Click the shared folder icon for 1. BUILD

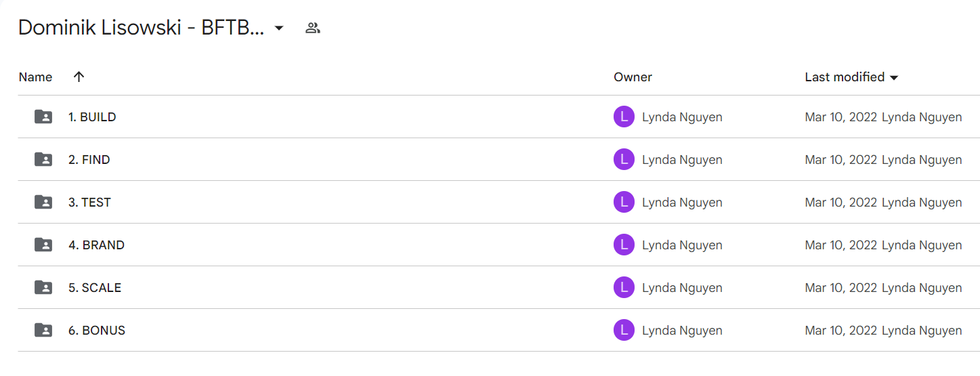click(43, 117)
